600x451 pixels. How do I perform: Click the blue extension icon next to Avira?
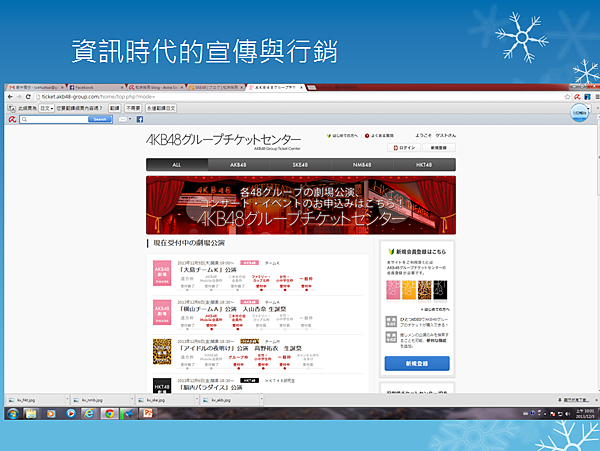587,97
